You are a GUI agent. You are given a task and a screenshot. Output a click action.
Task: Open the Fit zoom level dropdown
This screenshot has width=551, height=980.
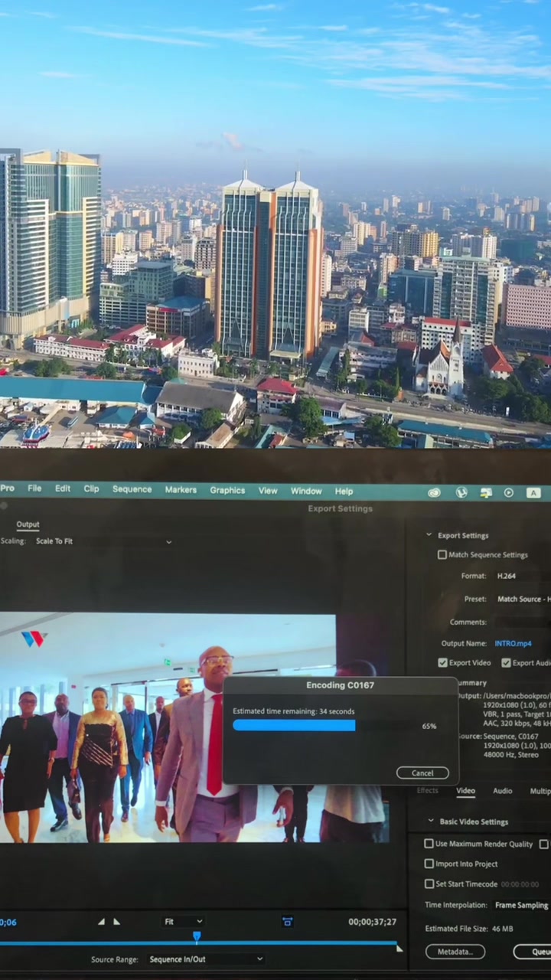coord(184,922)
